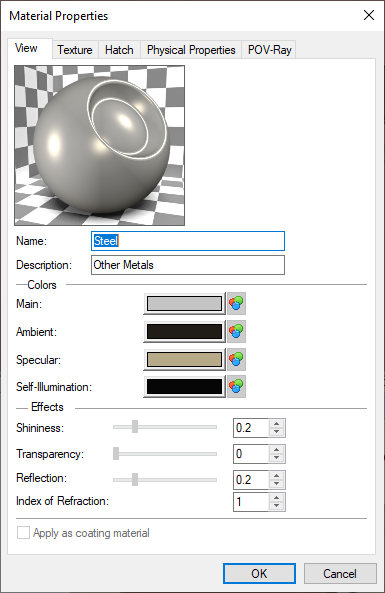Click the Description text field

pyautogui.click(x=188, y=265)
